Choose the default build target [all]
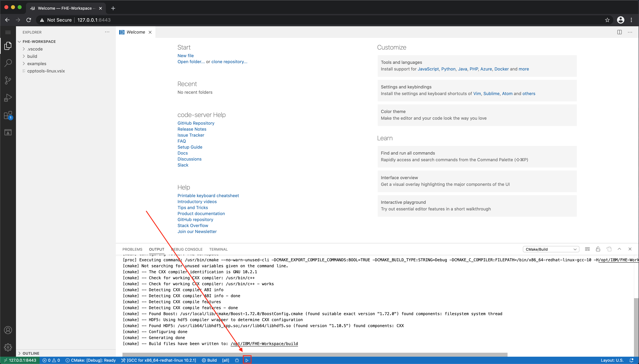This screenshot has width=639, height=364. click(225, 360)
